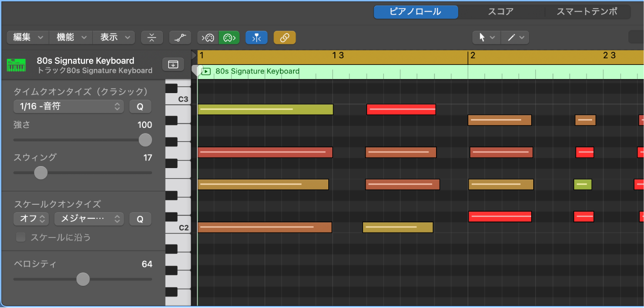Open the メジャー scale dropdown

(89, 218)
